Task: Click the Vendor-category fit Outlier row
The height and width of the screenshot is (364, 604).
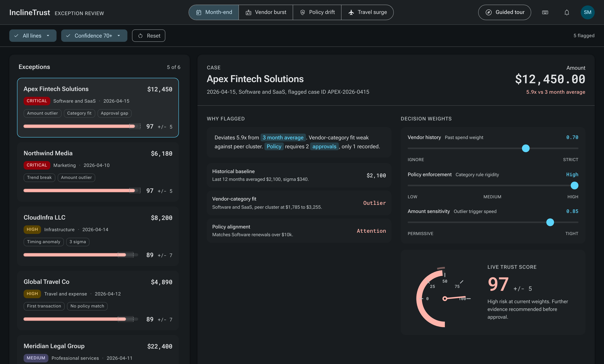Action: pos(299,203)
